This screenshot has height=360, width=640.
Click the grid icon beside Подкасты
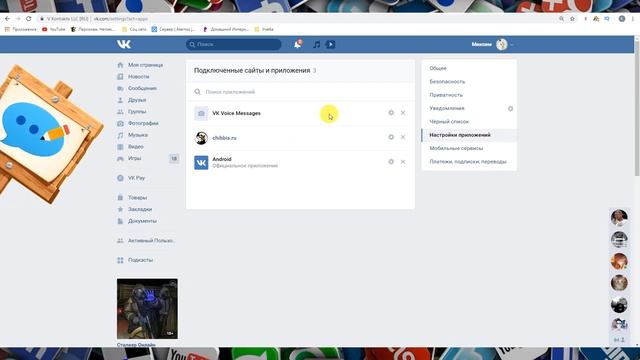(x=120, y=260)
